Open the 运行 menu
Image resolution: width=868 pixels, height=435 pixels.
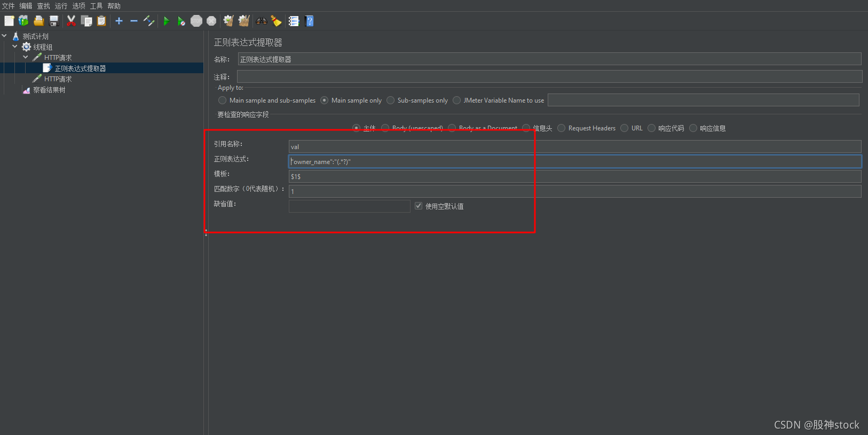61,6
